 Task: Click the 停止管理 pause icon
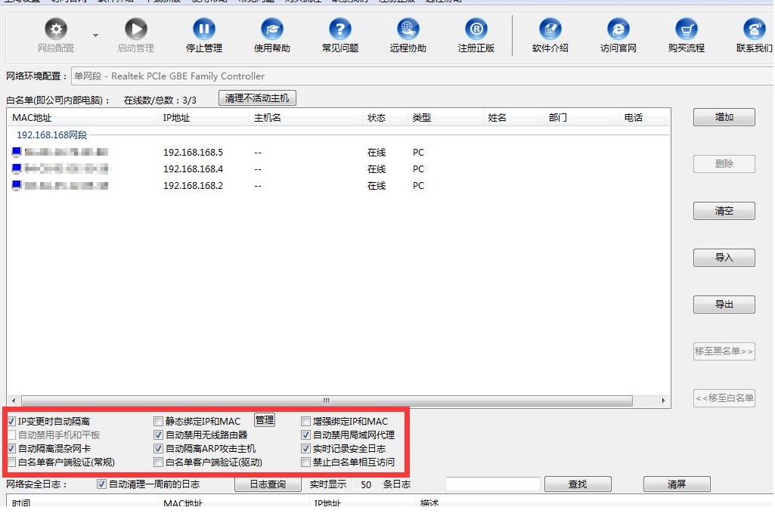pyautogui.click(x=203, y=29)
